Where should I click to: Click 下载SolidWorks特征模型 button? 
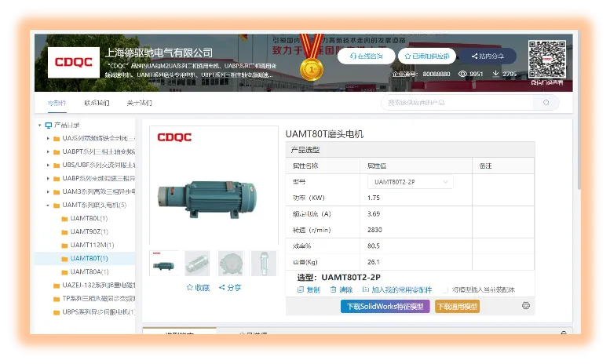(x=385, y=307)
